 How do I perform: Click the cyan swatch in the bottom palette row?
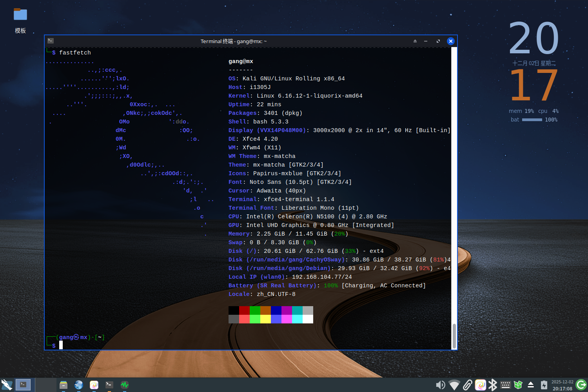[x=298, y=319]
